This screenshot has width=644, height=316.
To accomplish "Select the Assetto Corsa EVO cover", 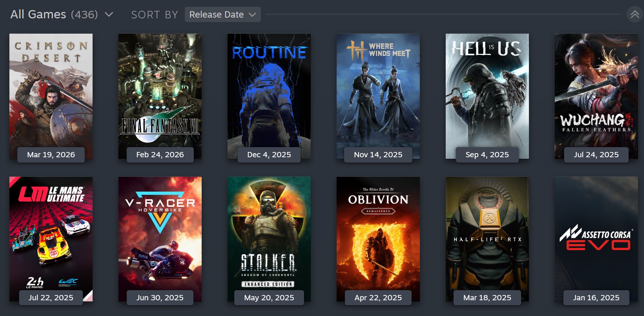I will (596, 239).
